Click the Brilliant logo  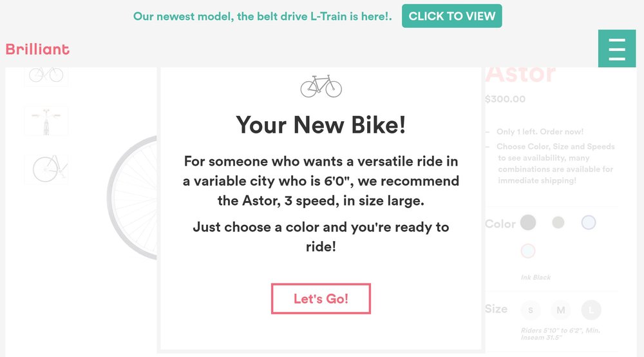pyautogui.click(x=37, y=50)
